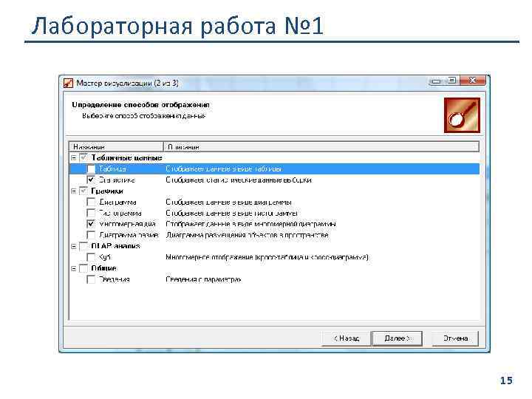The image size is (532, 399).
Task: Go back with the Назад button
Action: 347,338
